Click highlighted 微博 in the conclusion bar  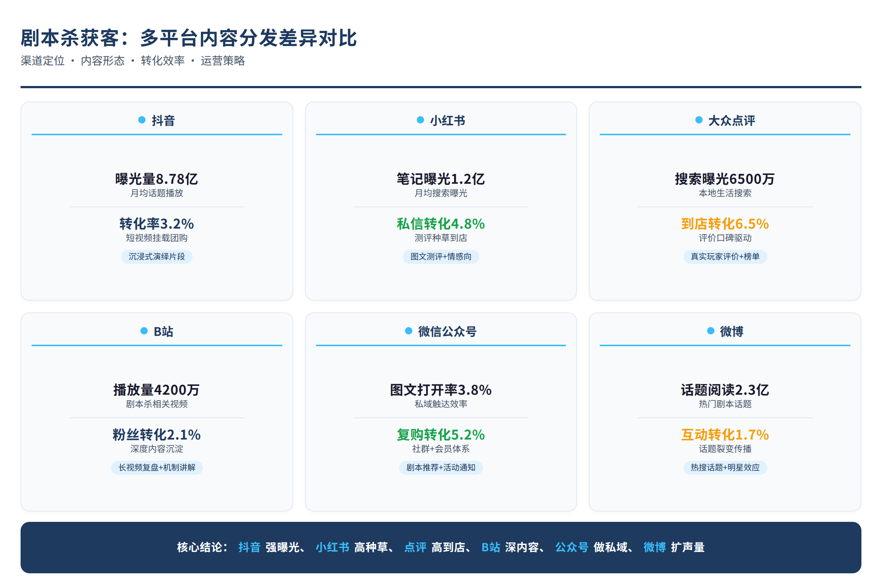(655, 547)
